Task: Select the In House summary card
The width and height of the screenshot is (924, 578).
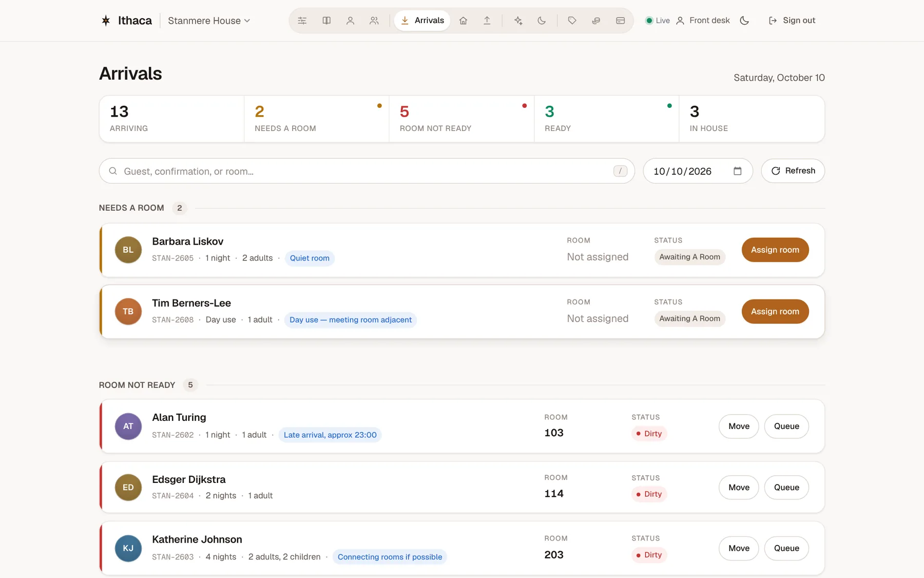Action: click(752, 119)
